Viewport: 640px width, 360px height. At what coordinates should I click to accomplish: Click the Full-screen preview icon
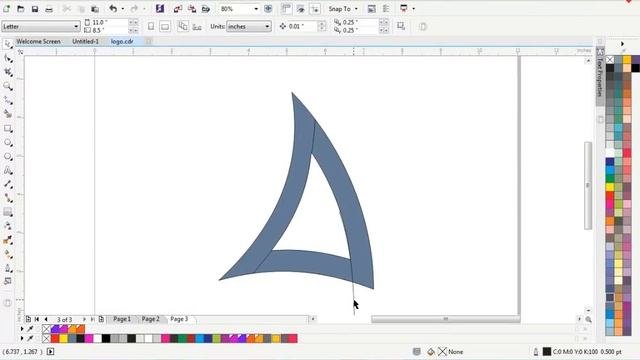point(268,9)
